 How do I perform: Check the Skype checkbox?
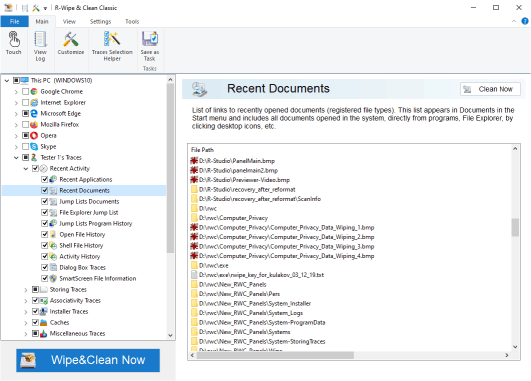[25, 147]
